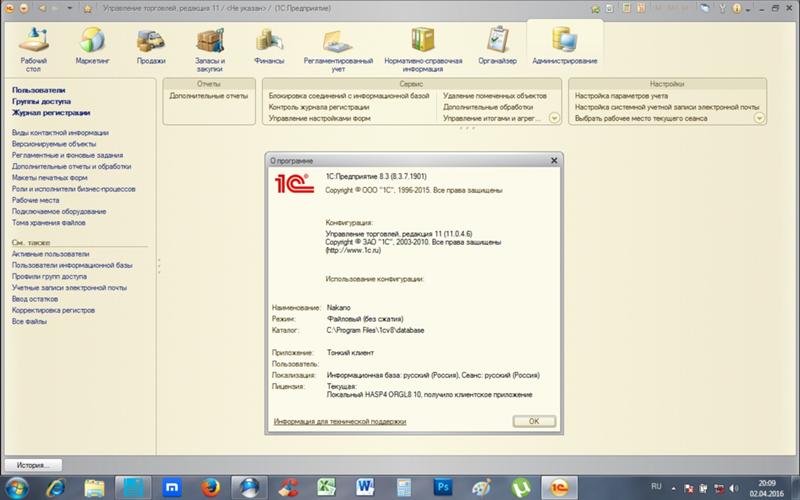
Task: Open the Рабочий стол section
Action: pyautogui.click(x=34, y=49)
